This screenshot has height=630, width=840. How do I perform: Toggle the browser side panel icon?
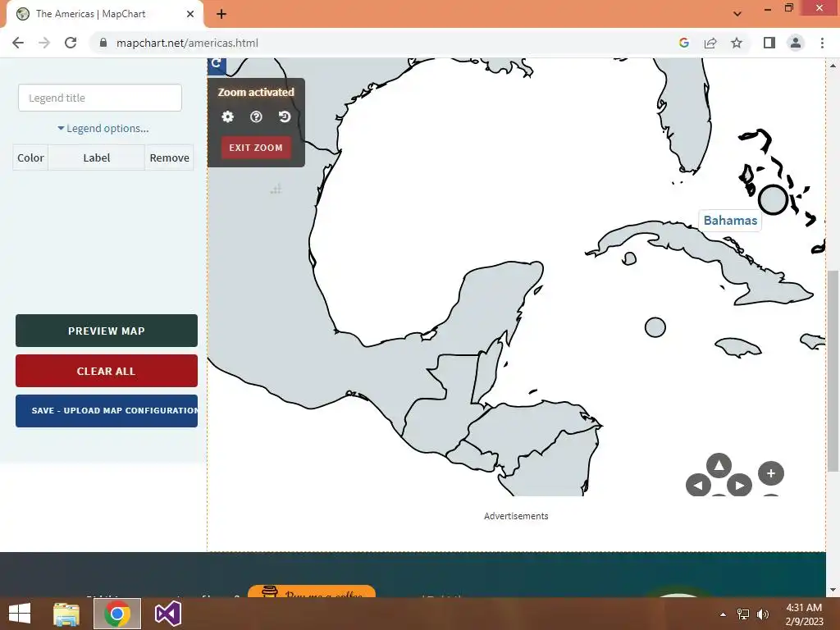(769, 43)
